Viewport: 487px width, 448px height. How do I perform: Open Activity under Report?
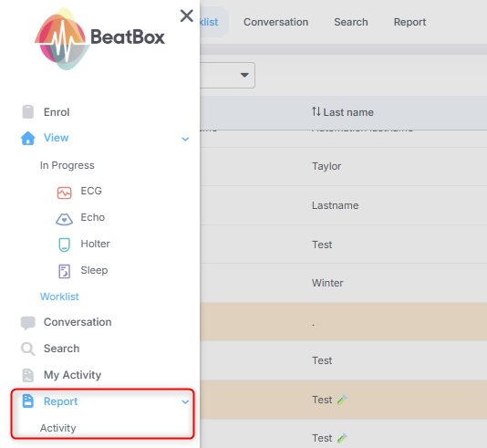tap(58, 428)
